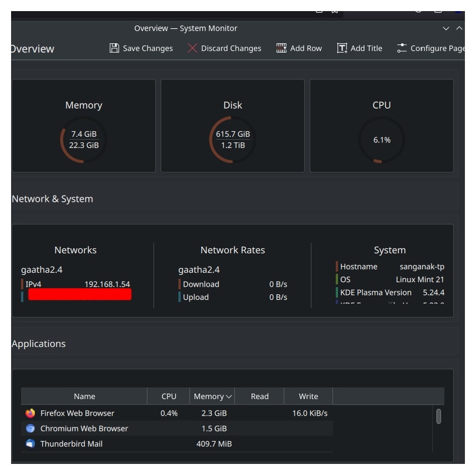Screen dimensions: 476x475
Task: Click the Network & System section title
Action: (x=52, y=198)
